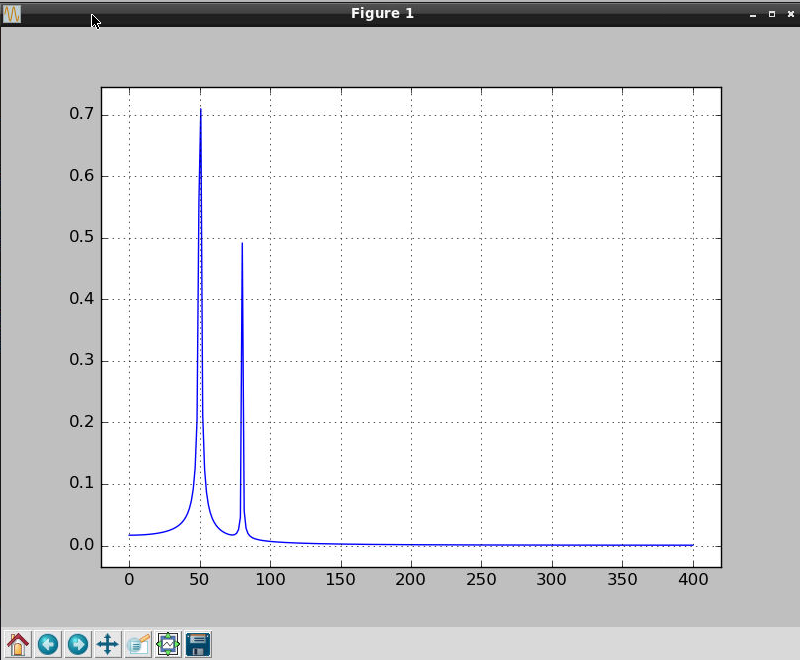The width and height of the screenshot is (800, 660).
Task: Maximize the Figure 1 window
Action: [x=772, y=14]
